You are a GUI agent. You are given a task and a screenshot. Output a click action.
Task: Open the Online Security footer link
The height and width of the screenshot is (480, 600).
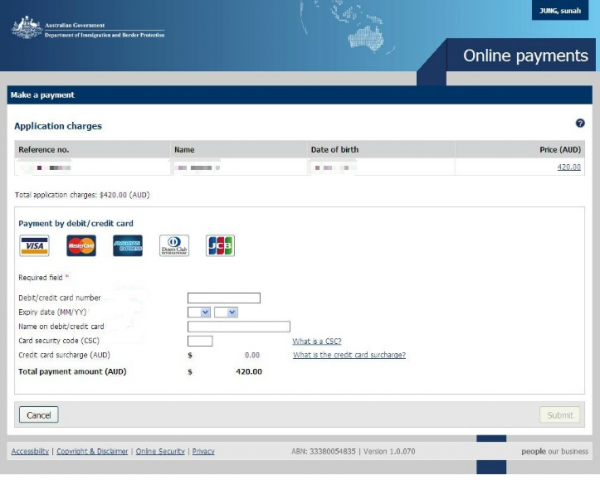tap(160, 451)
